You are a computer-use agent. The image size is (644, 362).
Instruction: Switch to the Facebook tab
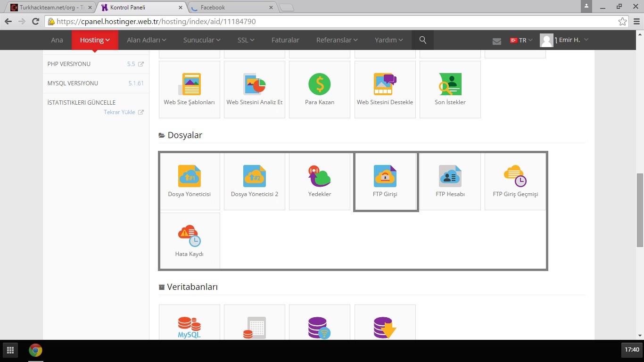(231, 8)
